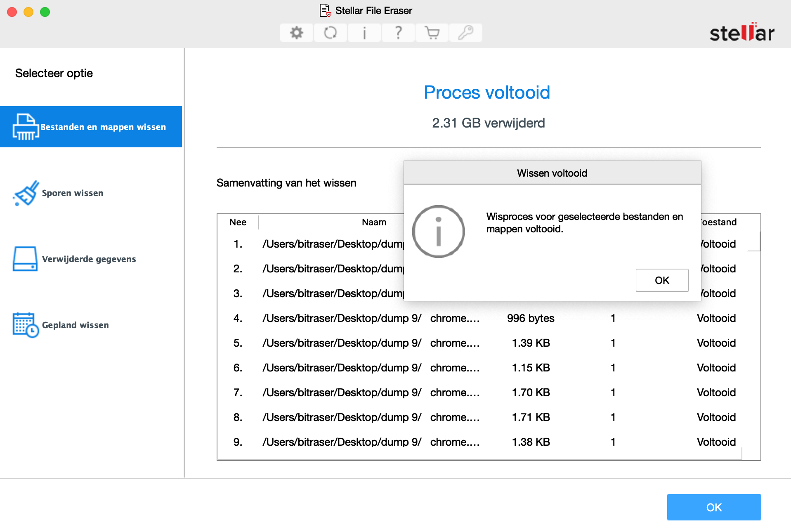The height and width of the screenshot is (532, 791).
Task: Click the shredder icon for Bestanden wissen
Action: tap(26, 127)
